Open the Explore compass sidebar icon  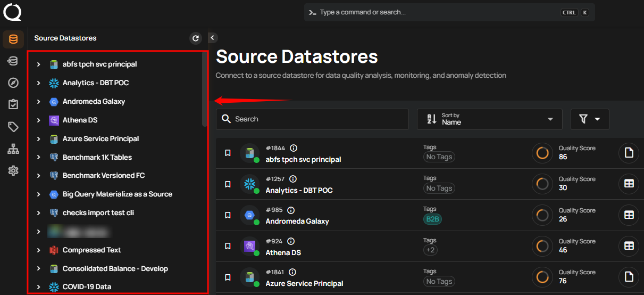click(13, 83)
